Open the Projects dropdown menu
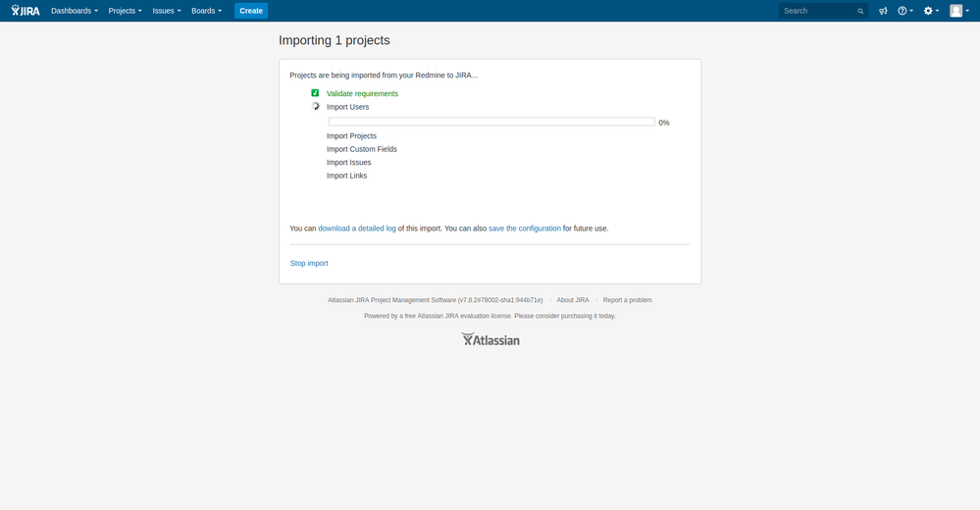The width and height of the screenshot is (980, 510). click(125, 11)
